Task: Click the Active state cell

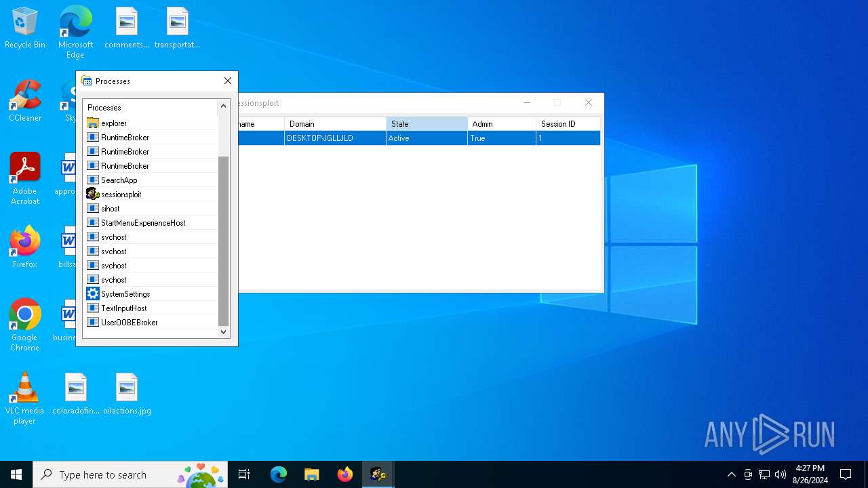Action: tap(427, 138)
